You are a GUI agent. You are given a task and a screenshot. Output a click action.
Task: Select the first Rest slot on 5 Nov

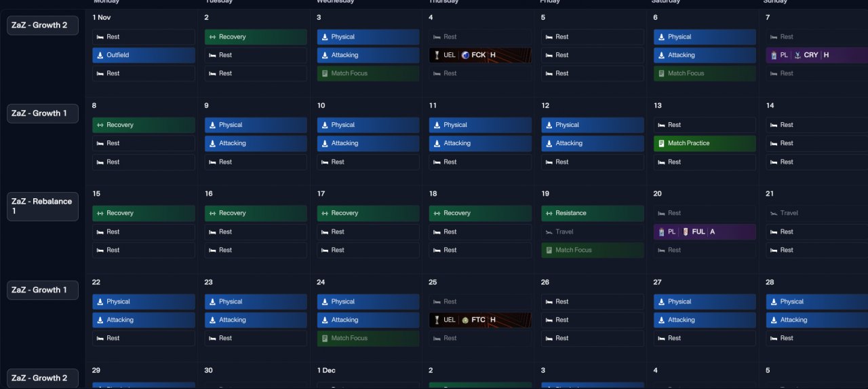click(x=593, y=37)
